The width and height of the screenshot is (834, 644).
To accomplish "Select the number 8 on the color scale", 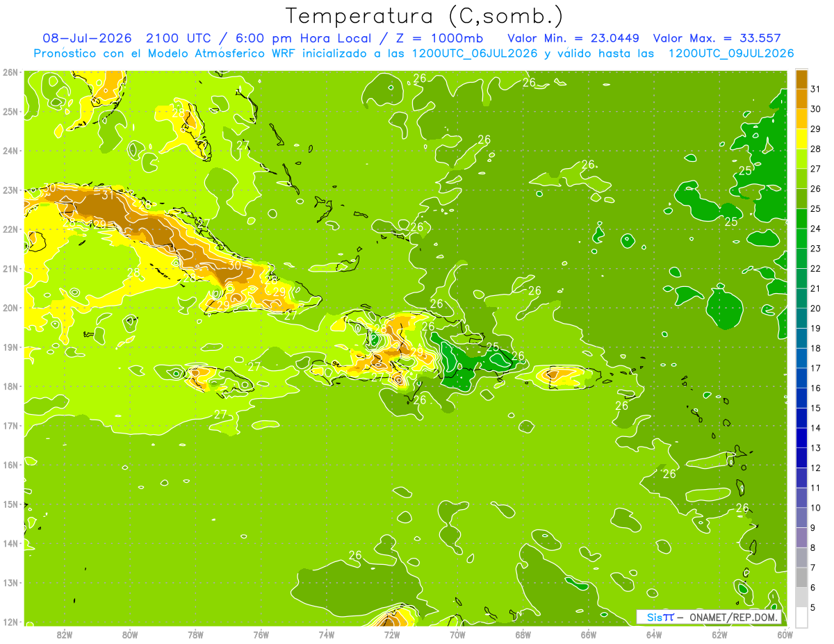I will 813,547.
